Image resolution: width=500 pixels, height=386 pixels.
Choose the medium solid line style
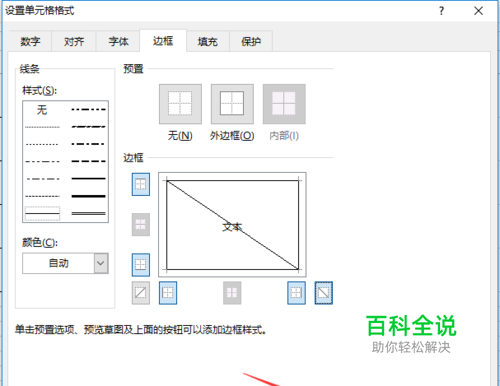(89, 179)
